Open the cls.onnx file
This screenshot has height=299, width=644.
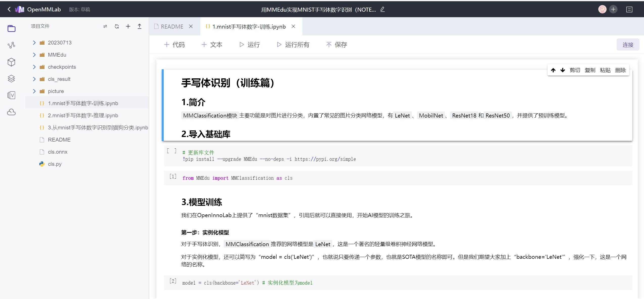(x=87, y=152)
